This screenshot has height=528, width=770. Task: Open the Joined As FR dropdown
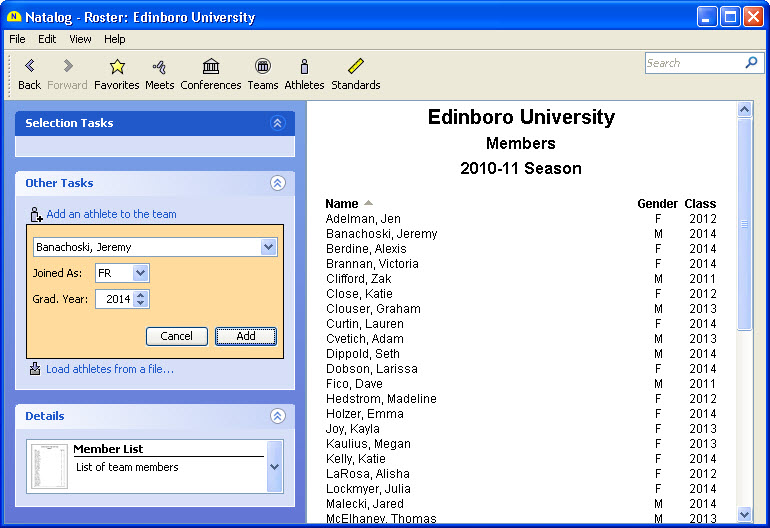coord(140,273)
